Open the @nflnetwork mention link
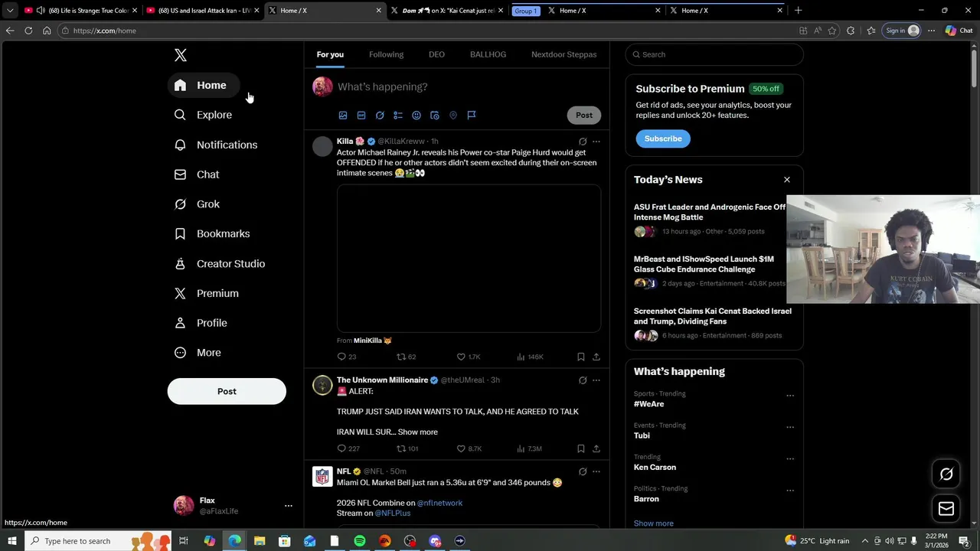 pos(439,503)
